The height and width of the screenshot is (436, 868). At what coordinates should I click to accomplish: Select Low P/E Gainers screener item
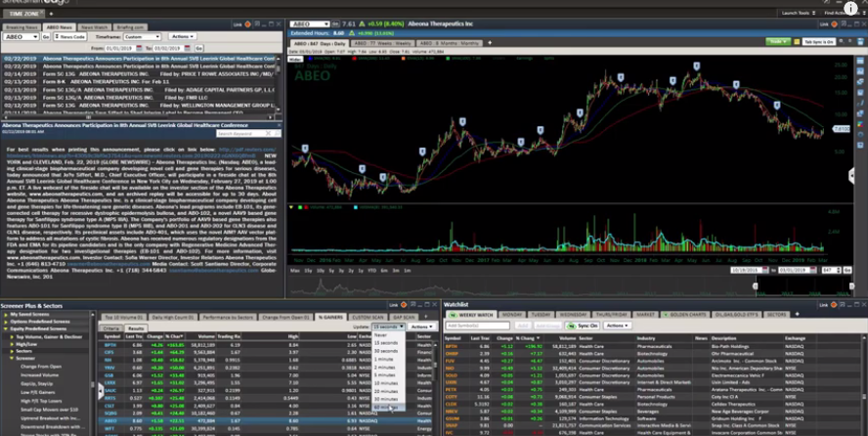click(38, 392)
